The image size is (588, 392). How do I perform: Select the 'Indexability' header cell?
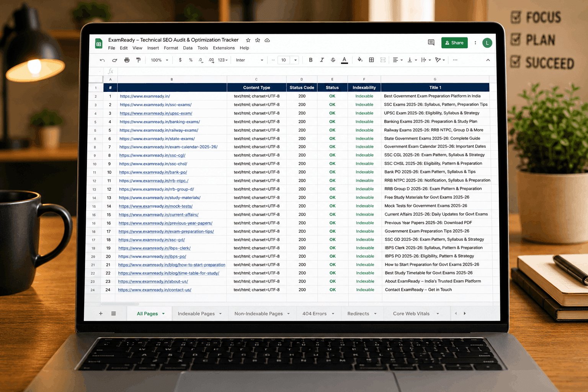(364, 88)
